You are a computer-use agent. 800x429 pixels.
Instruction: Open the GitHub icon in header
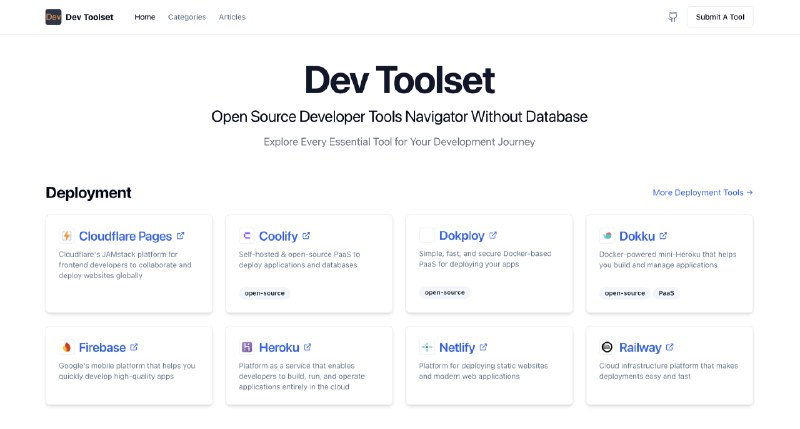point(672,17)
